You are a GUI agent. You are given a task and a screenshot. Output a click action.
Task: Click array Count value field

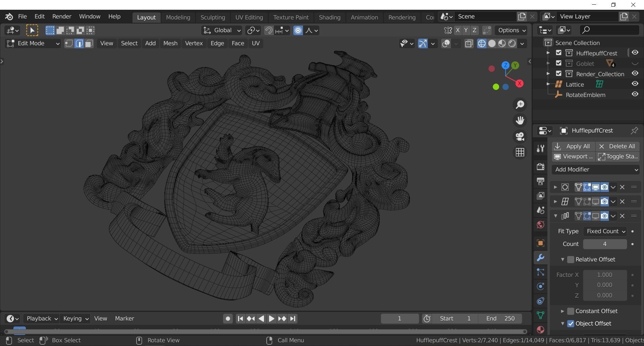pos(605,244)
